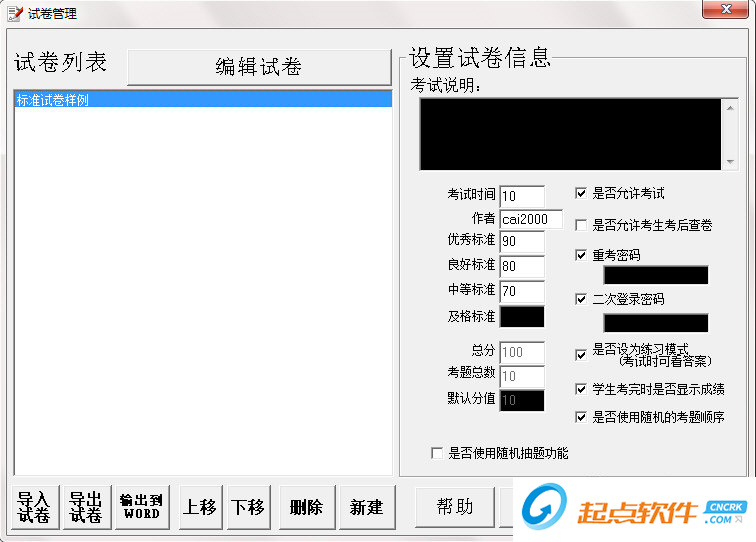Focus the 优秀标准 field
The width and height of the screenshot is (756, 542).
coord(522,241)
